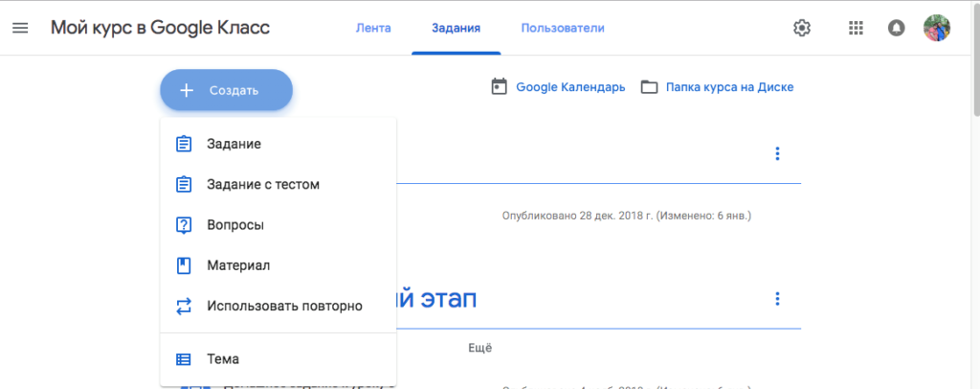Image resolution: width=980 pixels, height=389 pixels.
Task: Click the notifications bell icon
Action: pyautogui.click(x=896, y=28)
